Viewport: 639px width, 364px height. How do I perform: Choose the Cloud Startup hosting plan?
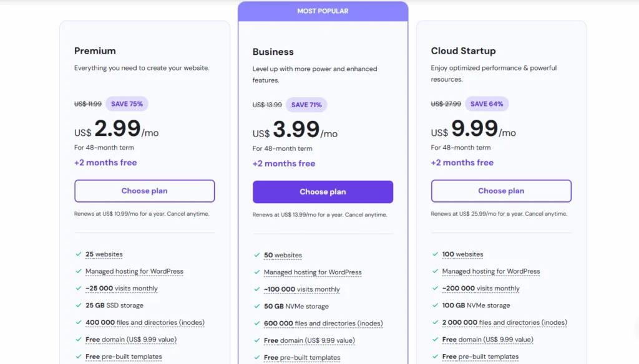(x=501, y=191)
